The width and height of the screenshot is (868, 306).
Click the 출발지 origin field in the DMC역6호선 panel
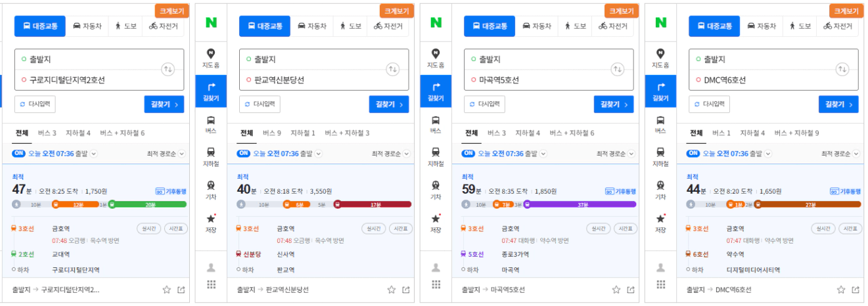click(x=761, y=59)
